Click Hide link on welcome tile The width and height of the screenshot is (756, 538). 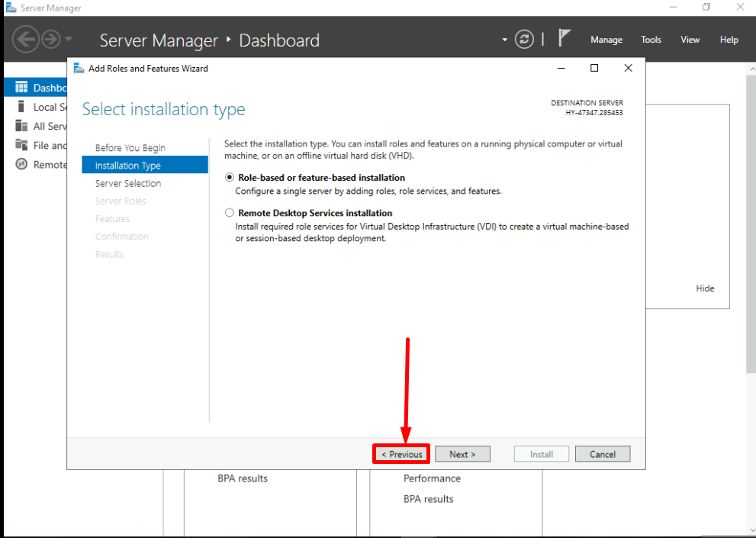tap(705, 288)
